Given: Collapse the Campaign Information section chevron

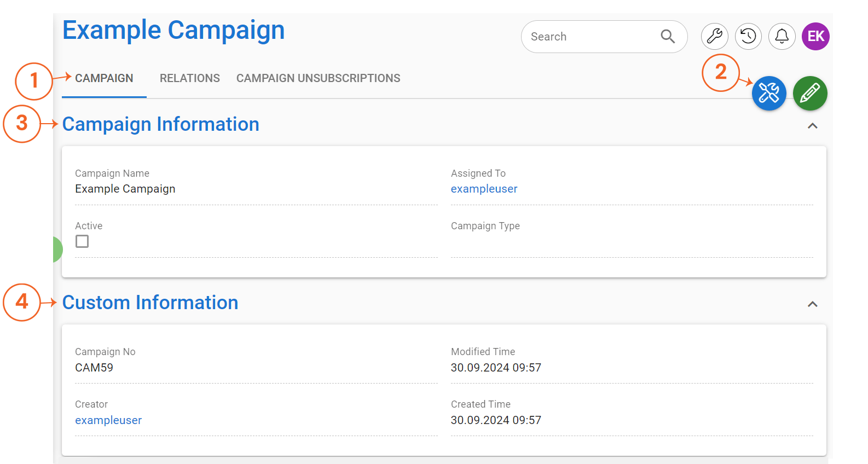Looking at the screenshot, I should point(813,126).
